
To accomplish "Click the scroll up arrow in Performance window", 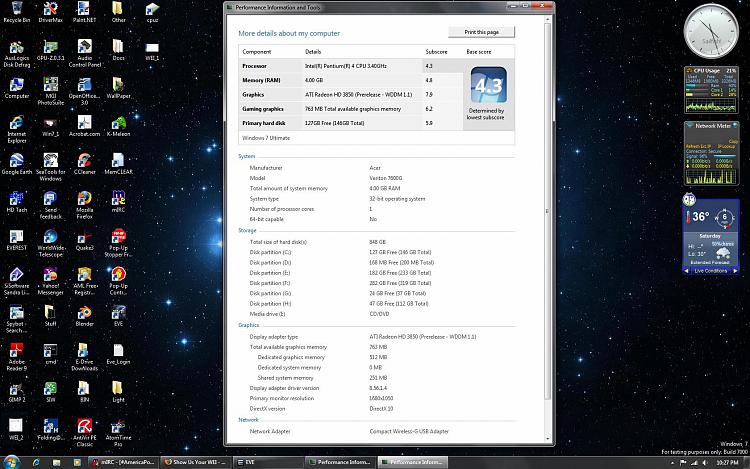I will coord(548,20).
